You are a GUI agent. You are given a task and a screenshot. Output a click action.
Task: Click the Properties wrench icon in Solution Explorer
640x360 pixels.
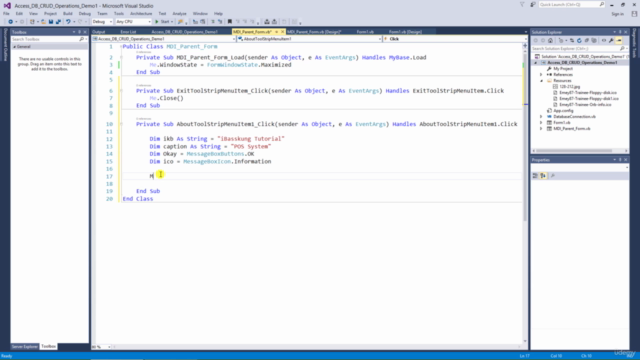(x=611, y=40)
